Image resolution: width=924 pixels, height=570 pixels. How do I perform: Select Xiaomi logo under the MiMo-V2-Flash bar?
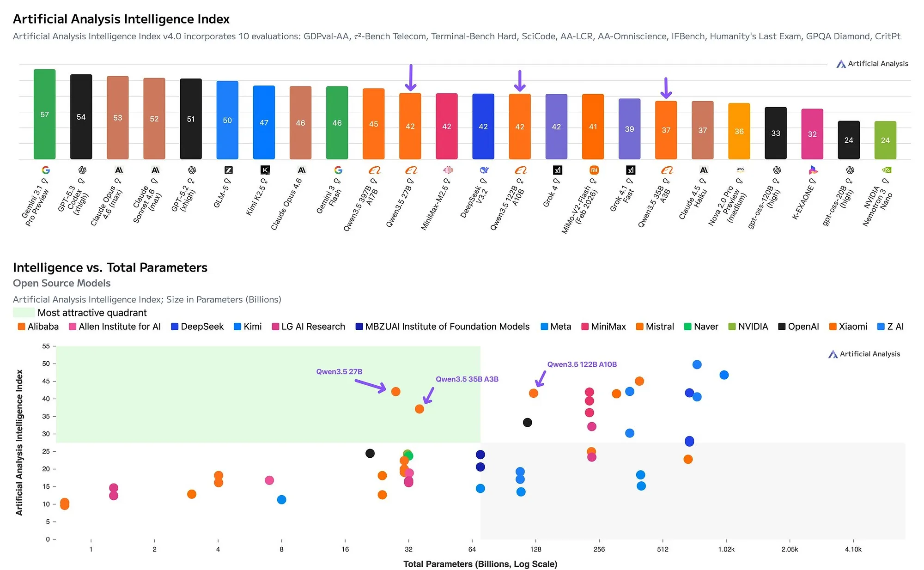pyautogui.click(x=594, y=170)
